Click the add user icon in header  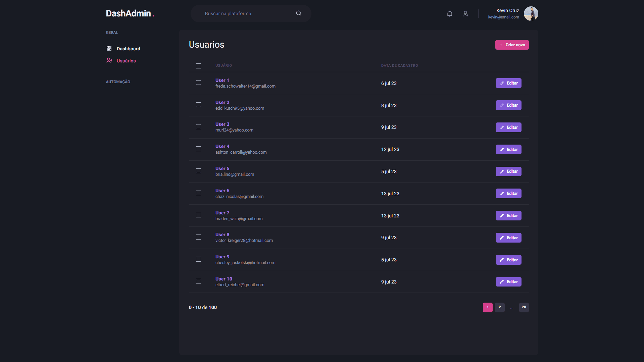(465, 14)
